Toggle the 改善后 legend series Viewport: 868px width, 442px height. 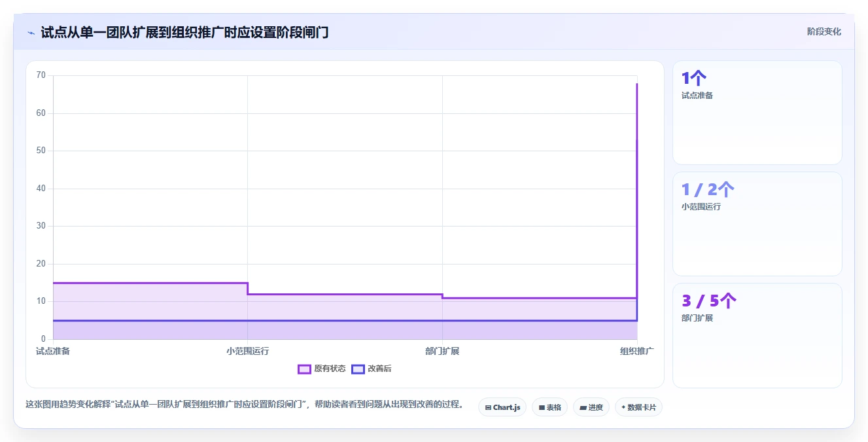(x=372, y=369)
